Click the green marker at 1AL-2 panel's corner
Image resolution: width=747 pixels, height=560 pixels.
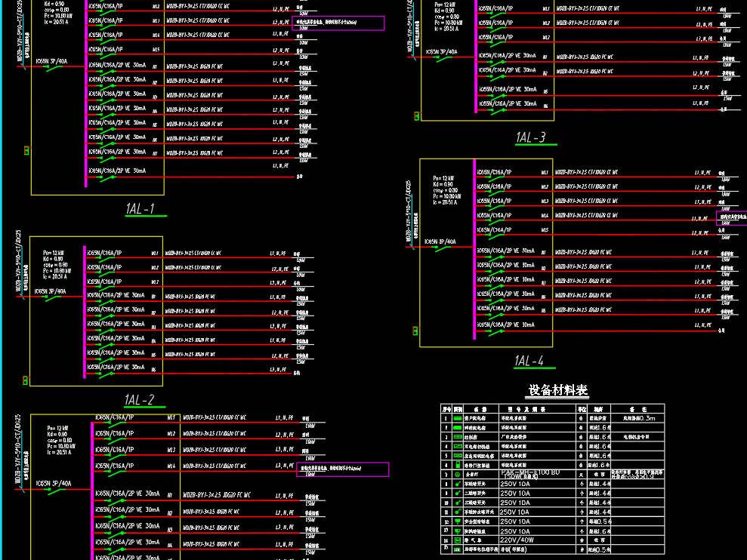(x=25, y=380)
